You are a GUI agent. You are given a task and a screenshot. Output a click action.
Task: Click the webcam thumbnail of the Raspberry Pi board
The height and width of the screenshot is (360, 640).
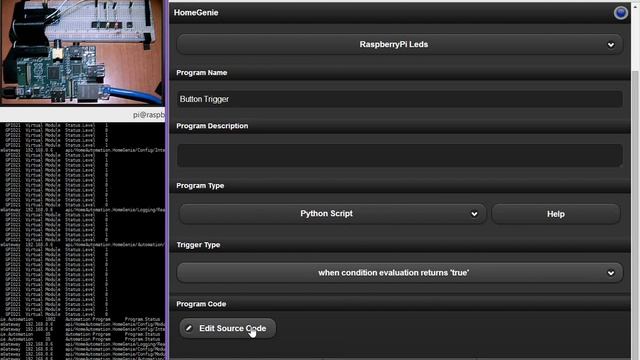click(82, 53)
